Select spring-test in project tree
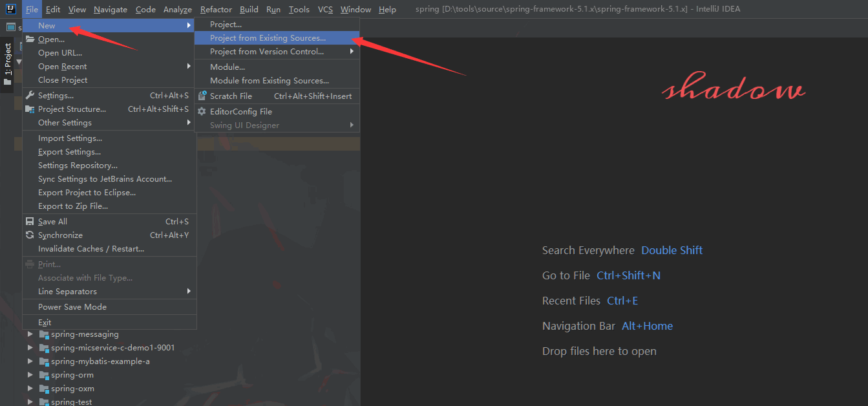This screenshot has width=868, height=406. point(72,401)
